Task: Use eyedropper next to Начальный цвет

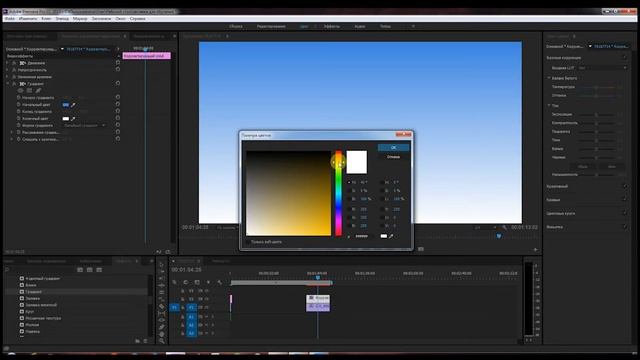Action: point(73,105)
